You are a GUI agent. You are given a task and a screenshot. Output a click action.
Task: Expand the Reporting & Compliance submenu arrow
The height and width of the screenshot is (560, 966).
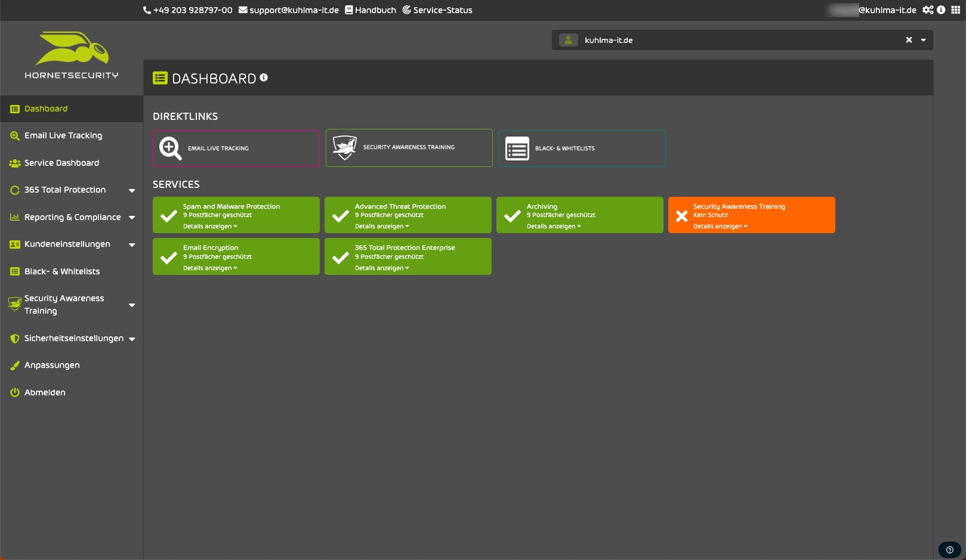click(132, 218)
